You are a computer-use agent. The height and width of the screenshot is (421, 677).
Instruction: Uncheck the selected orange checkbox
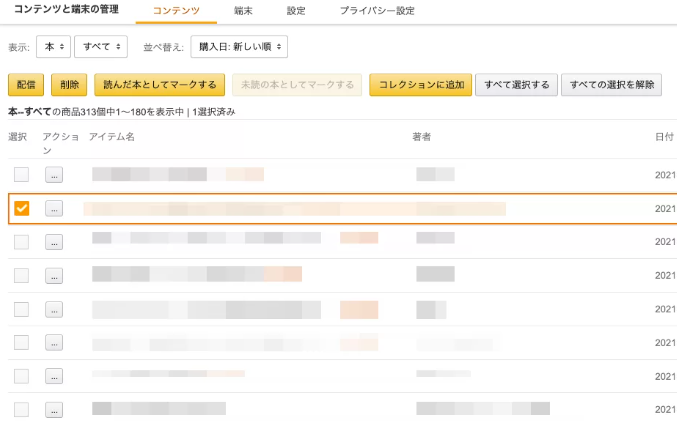click(x=21, y=208)
